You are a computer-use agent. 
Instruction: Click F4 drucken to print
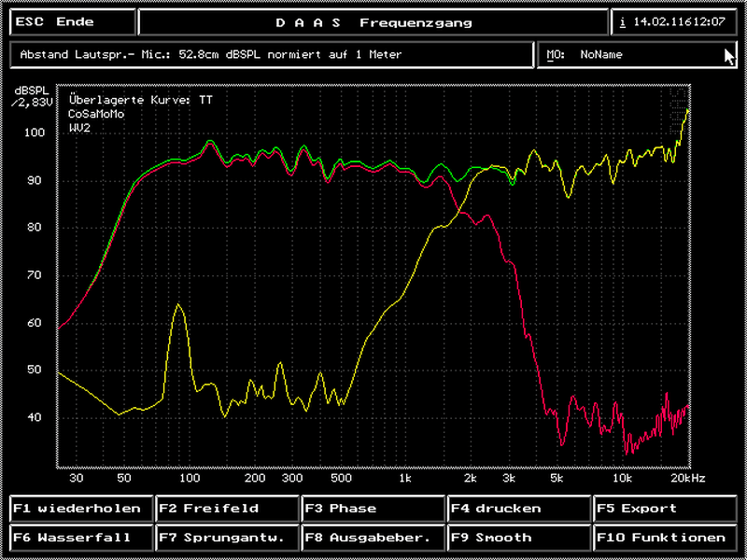click(x=518, y=509)
